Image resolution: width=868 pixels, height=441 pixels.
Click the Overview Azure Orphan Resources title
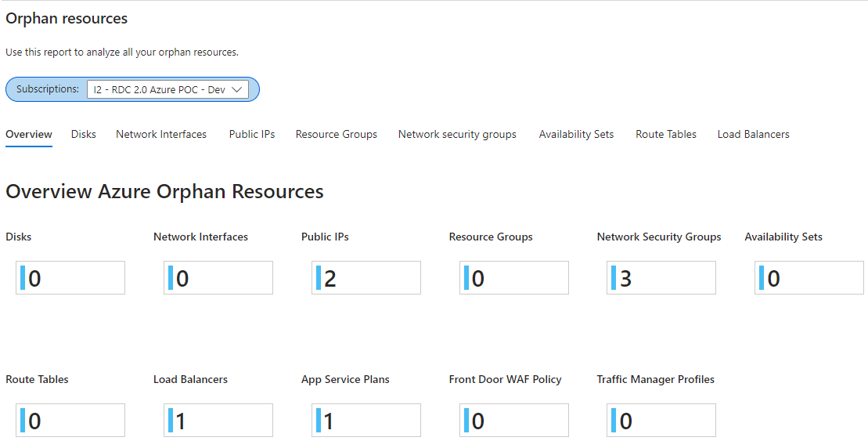click(164, 191)
